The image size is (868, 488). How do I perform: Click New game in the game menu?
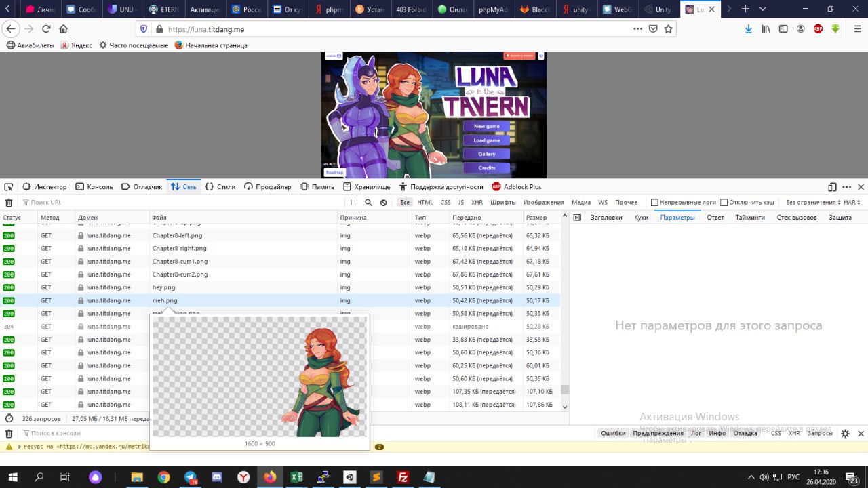486,126
